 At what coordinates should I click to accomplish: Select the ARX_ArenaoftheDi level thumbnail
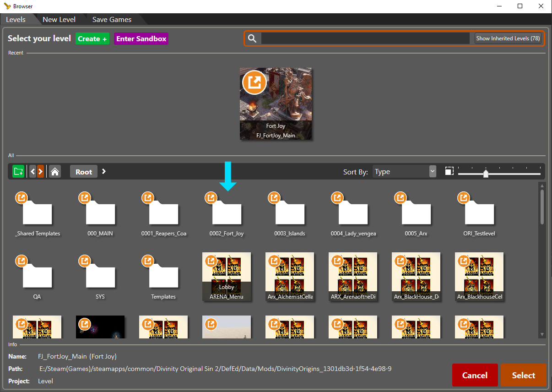[353, 277]
